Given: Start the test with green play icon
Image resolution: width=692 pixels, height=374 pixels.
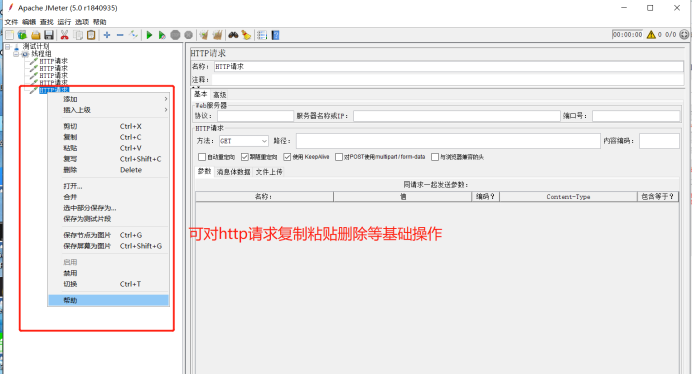Looking at the screenshot, I should (149, 35).
